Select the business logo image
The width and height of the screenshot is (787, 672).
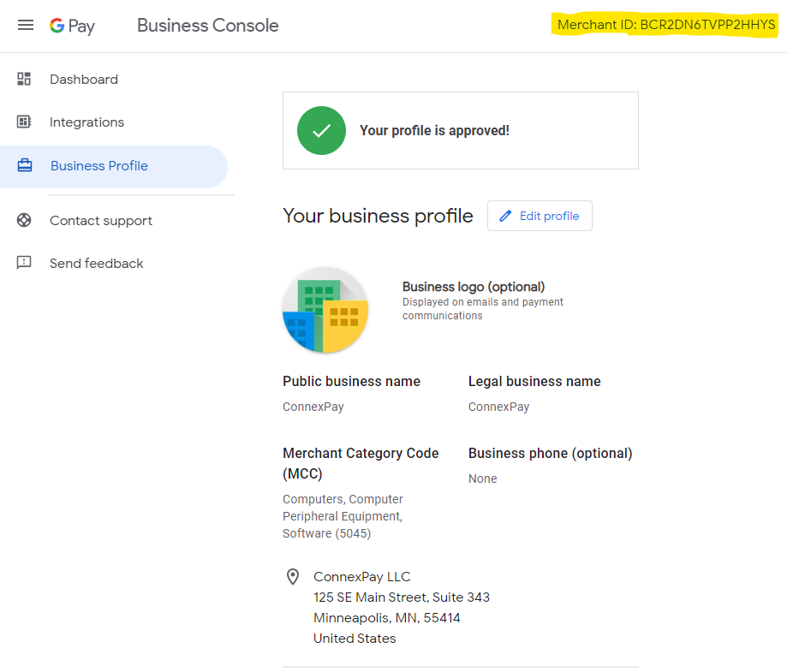point(325,310)
